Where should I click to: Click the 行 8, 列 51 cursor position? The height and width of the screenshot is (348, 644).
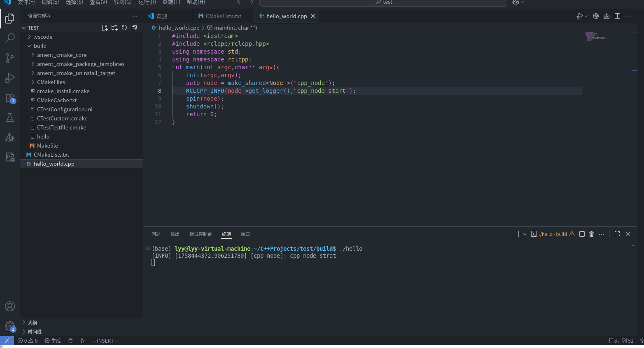(621, 341)
